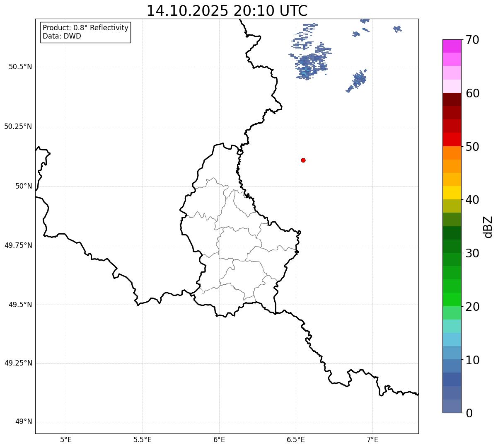Click the bright green 20 dBZ swatch

click(452, 300)
